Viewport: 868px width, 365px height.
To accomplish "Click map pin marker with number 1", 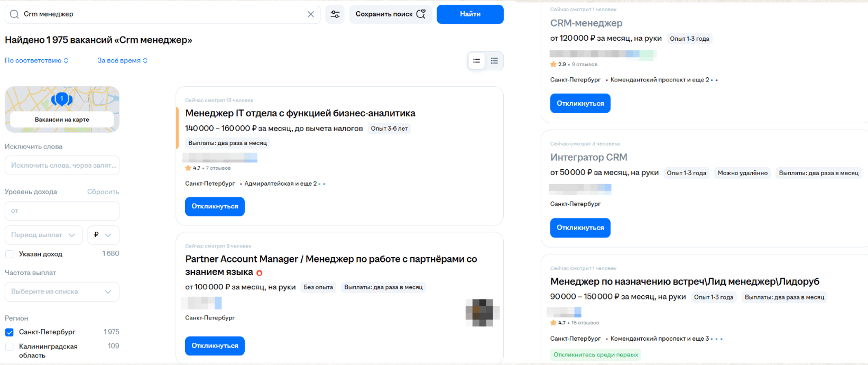I will tap(62, 98).
